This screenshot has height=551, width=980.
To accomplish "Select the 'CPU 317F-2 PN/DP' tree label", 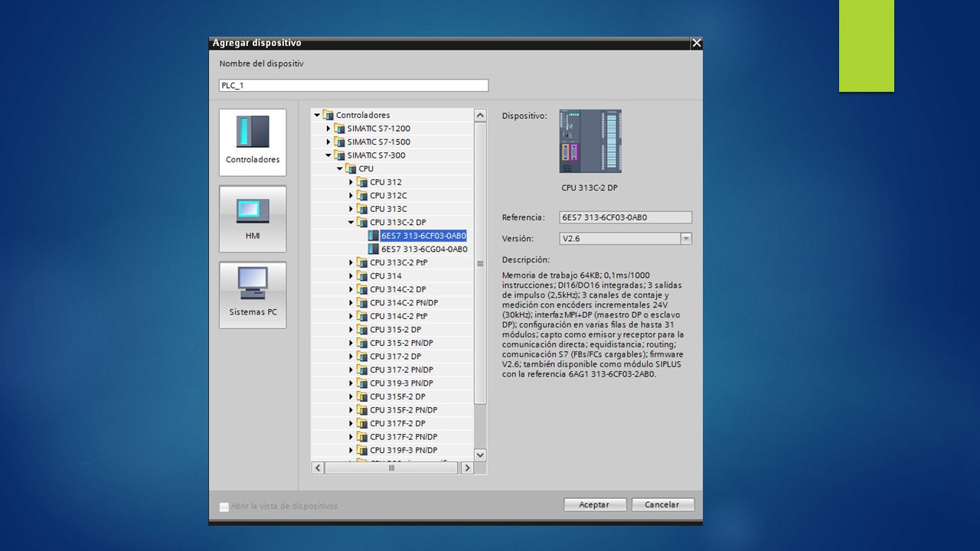I will [x=403, y=436].
